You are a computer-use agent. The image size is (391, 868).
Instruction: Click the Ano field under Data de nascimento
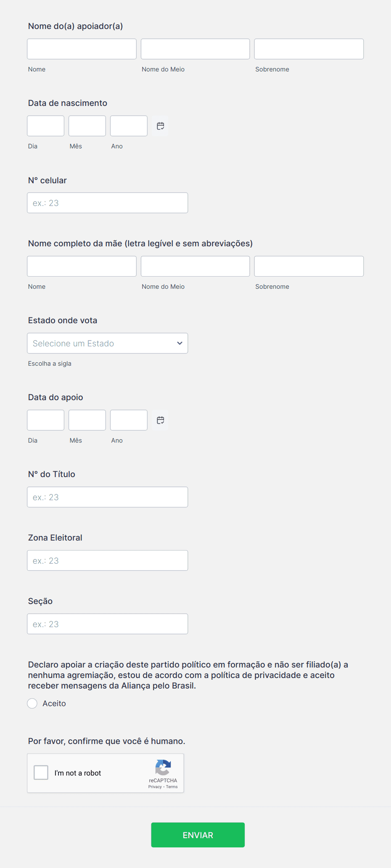click(129, 126)
